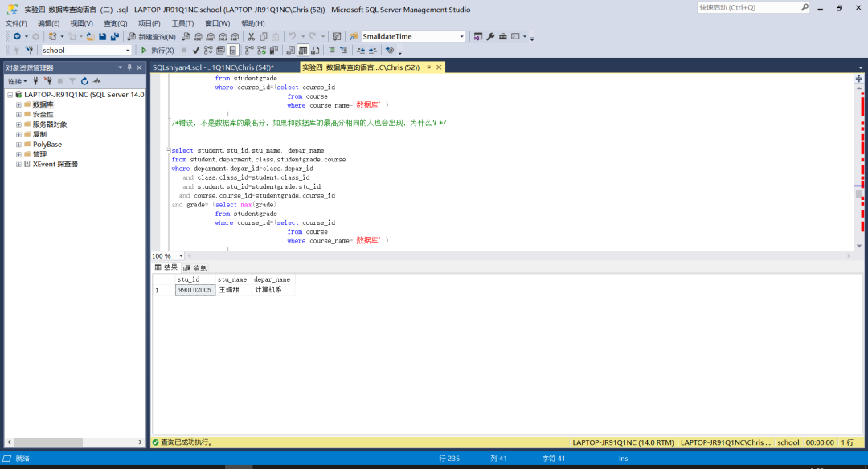Image resolution: width=868 pixels, height=469 pixels.
Task: Click Object Explorer horizontal scrollbar thumb
Action: (x=48, y=442)
